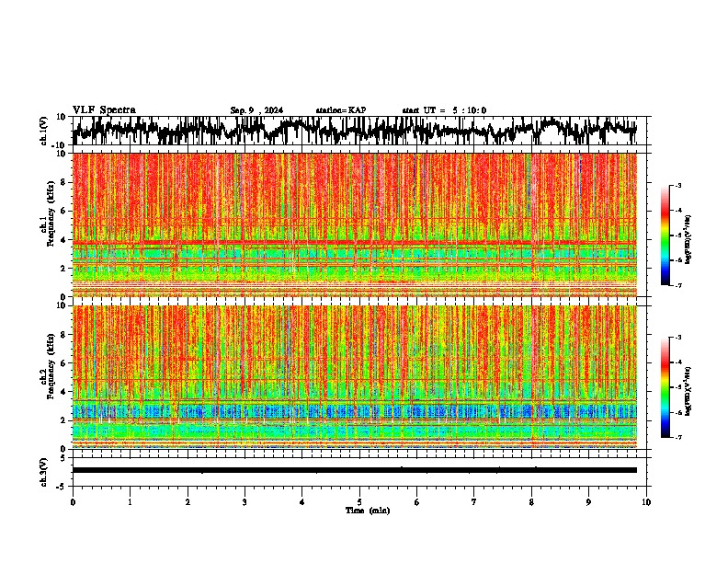Click the ch.3 black voltage trace band
Screen dimensions: 728x563
pyautogui.click(x=355, y=470)
